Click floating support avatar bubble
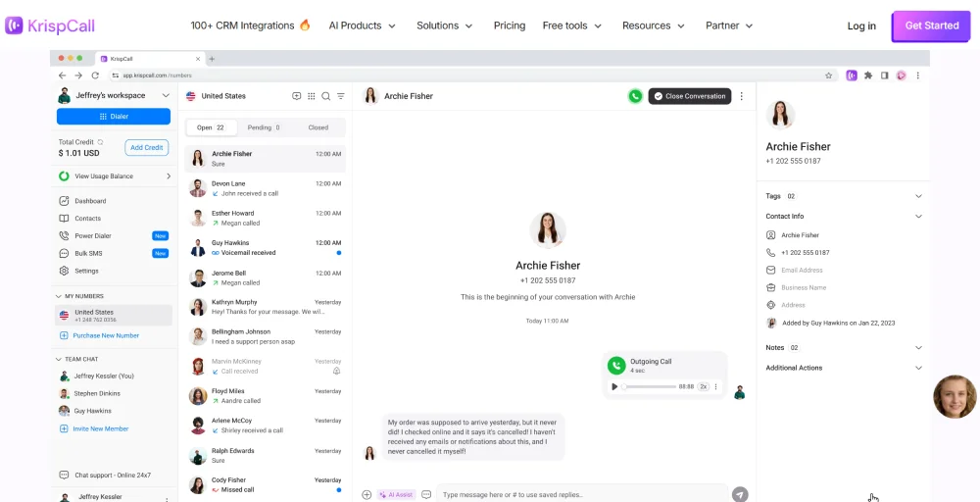Screen dimensions: 980x502 [x=955, y=397]
